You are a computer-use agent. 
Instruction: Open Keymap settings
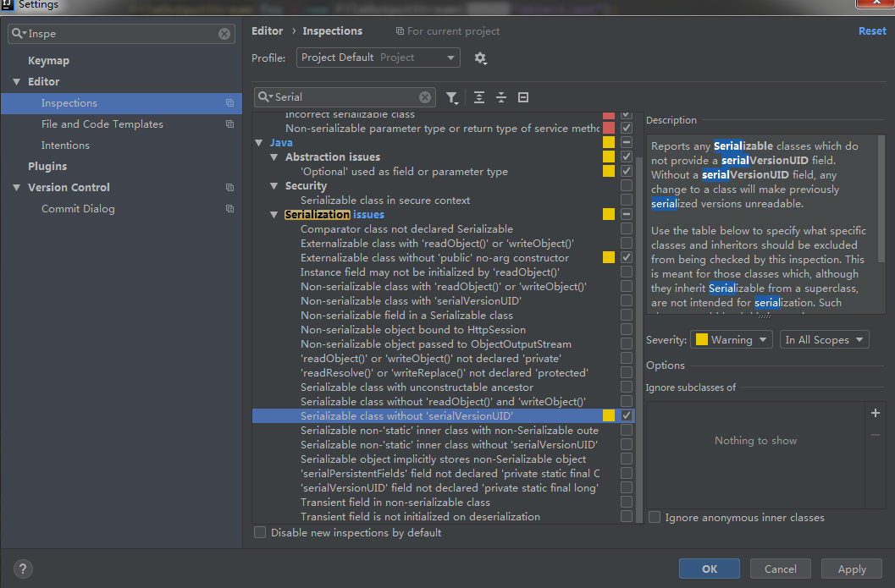pyautogui.click(x=48, y=60)
